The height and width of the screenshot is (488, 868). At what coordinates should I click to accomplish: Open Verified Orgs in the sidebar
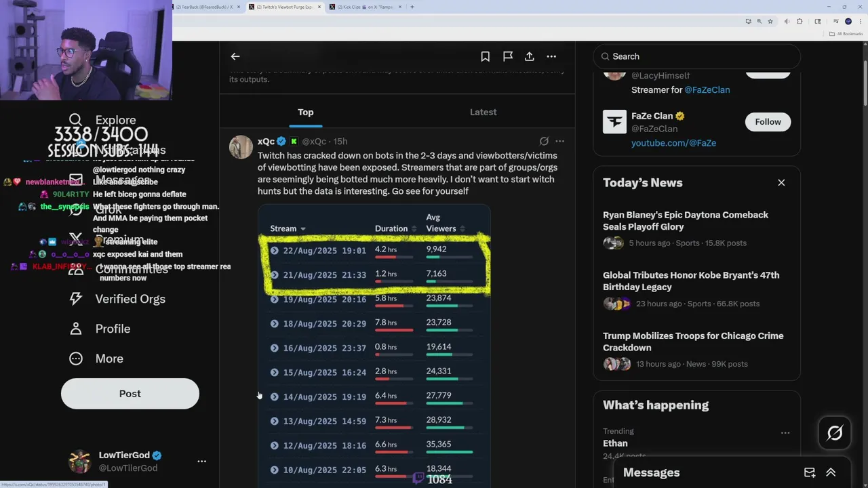pos(117,299)
